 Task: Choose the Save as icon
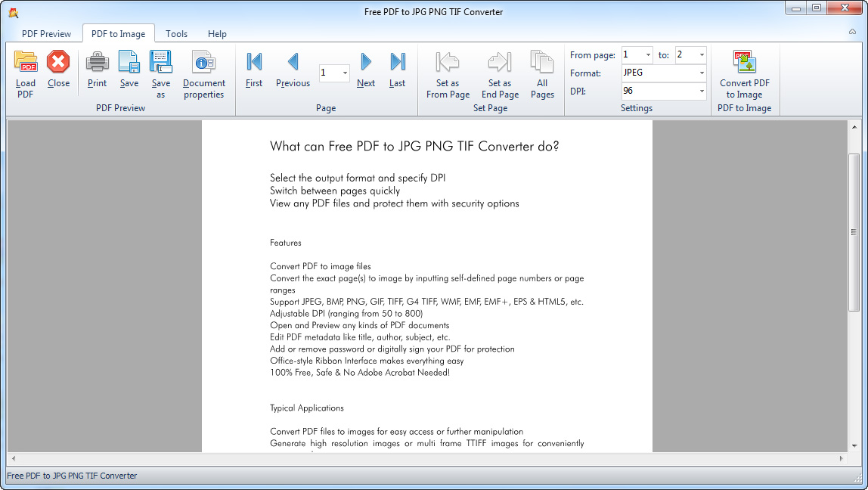(x=160, y=61)
